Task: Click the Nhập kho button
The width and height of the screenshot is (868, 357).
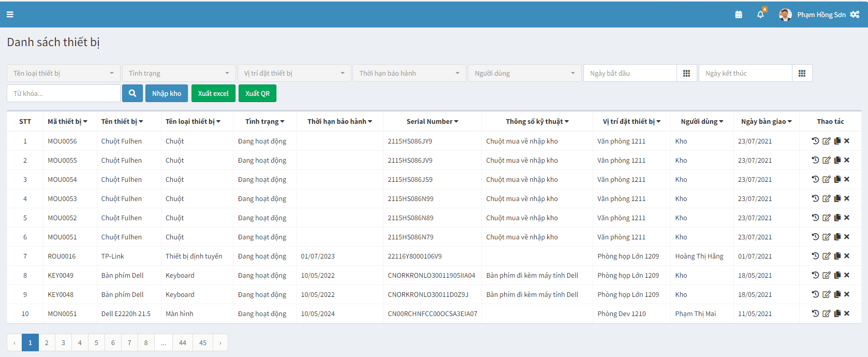Action: [167, 93]
